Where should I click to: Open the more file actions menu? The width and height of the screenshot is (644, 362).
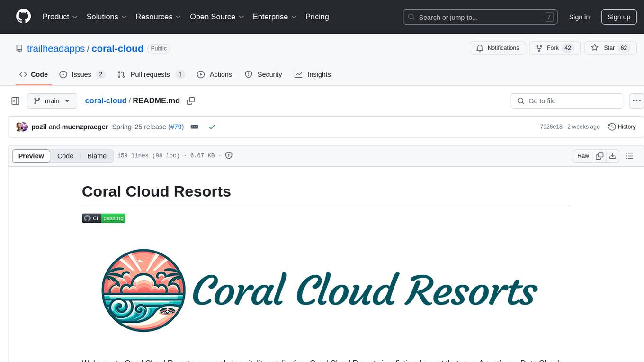(636, 101)
